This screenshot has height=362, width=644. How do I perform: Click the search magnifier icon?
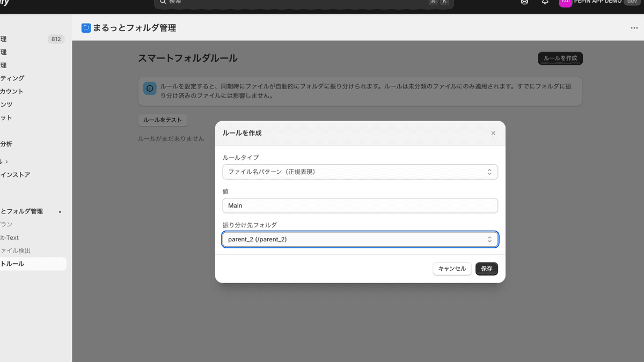coord(163,2)
